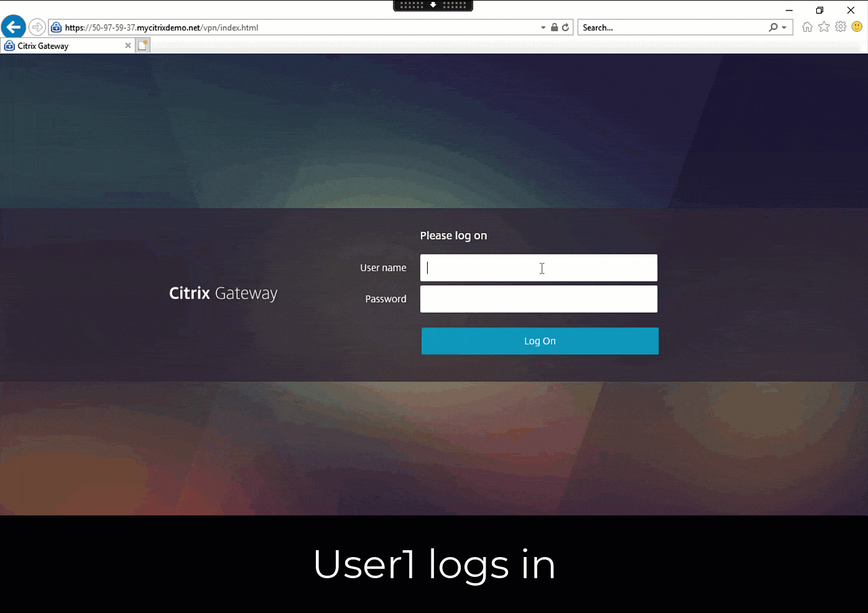Click the URL address bar

click(x=298, y=27)
